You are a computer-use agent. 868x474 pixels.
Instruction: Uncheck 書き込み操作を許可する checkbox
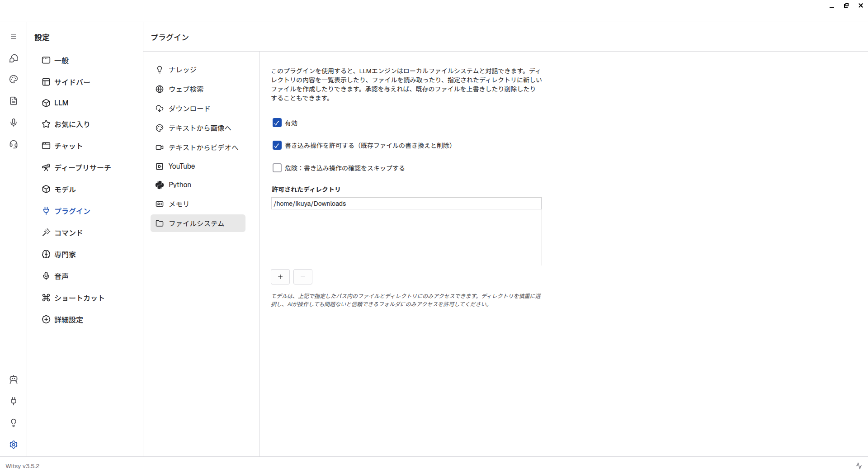[277, 146]
